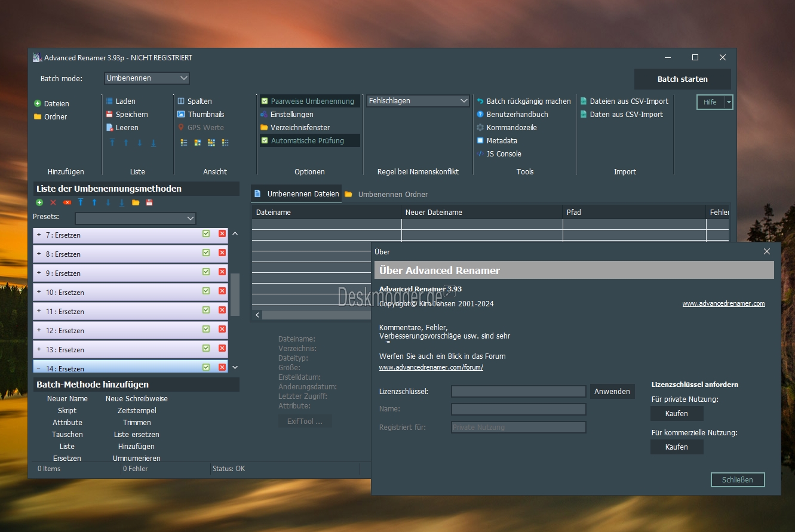Image resolution: width=795 pixels, height=532 pixels.
Task: Load a list with the Laden icon
Action: tap(110, 102)
